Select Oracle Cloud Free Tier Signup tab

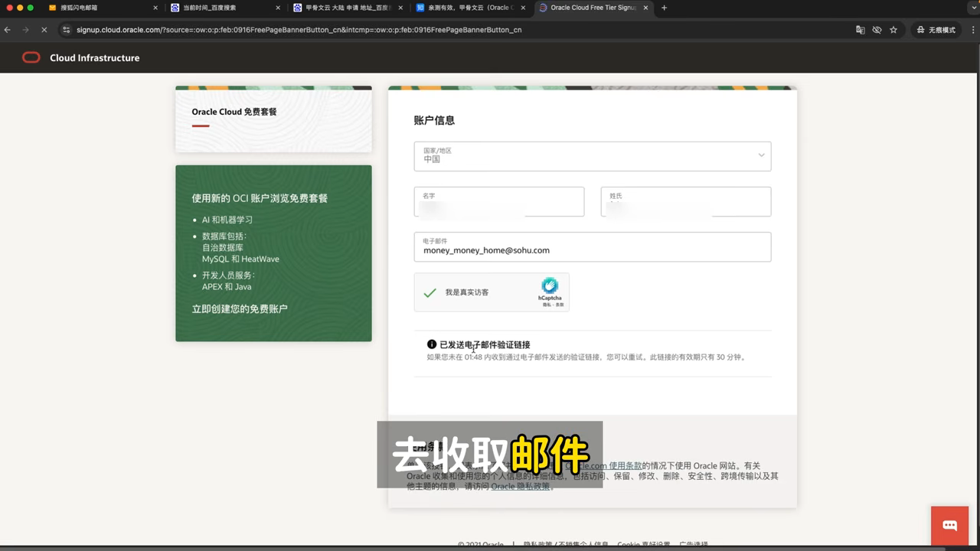click(x=593, y=8)
